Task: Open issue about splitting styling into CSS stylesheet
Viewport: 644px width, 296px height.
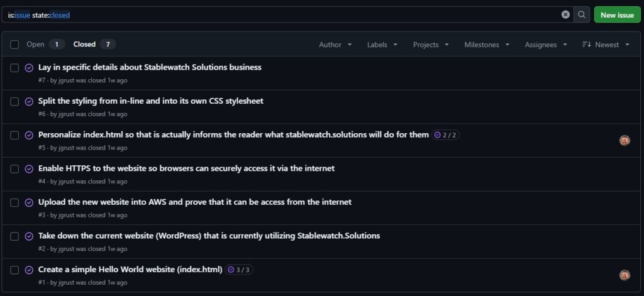Action: point(151,101)
